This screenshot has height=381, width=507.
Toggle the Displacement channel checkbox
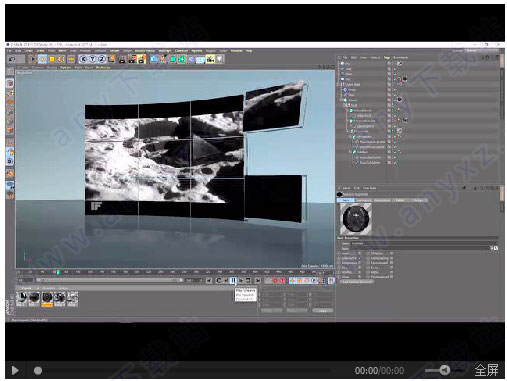pos(391,277)
